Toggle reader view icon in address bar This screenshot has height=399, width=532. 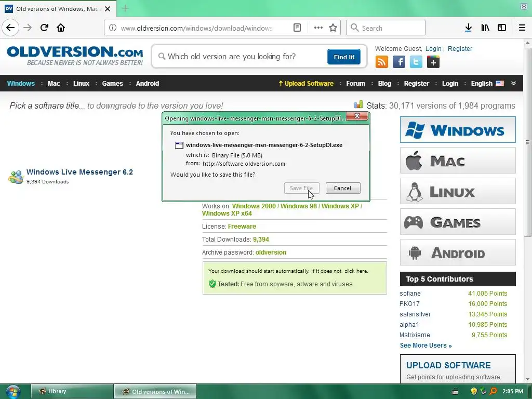tap(297, 28)
